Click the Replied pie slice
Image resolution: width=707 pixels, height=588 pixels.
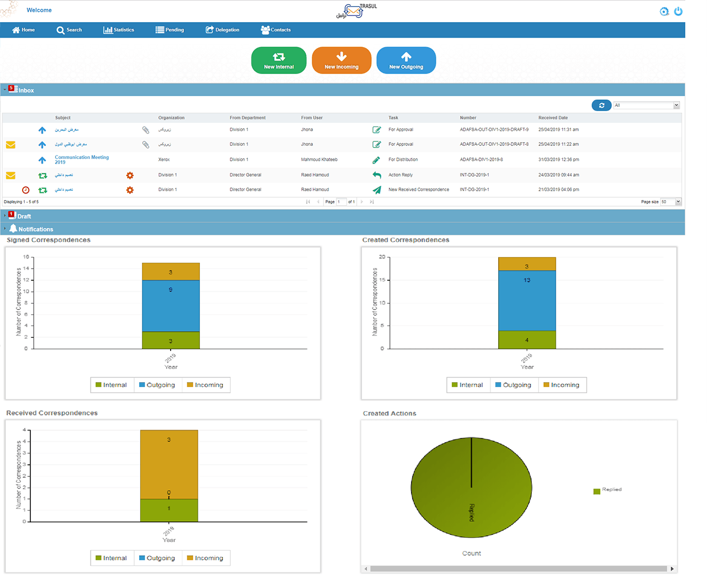tap(471, 487)
